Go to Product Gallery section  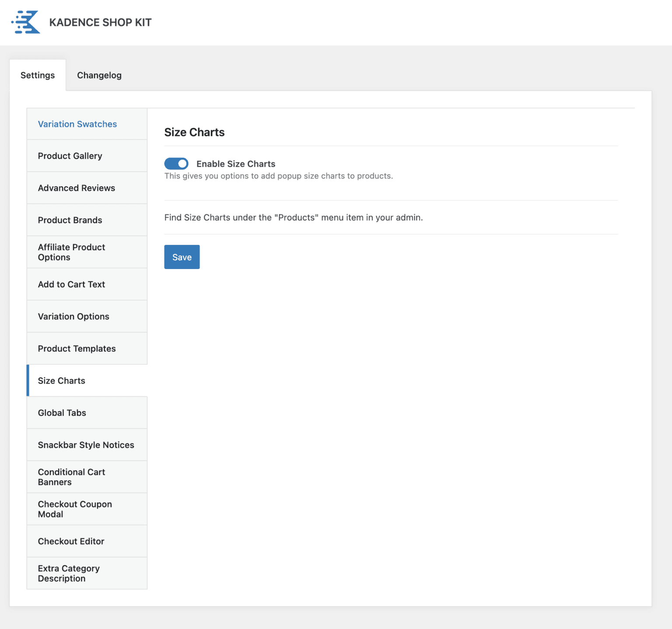click(70, 156)
